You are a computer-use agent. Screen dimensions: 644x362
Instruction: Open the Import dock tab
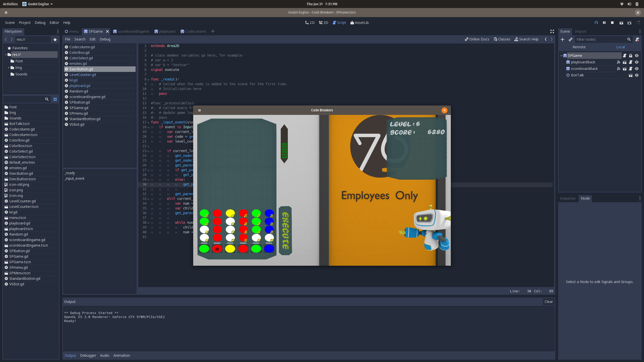pos(581,31)
